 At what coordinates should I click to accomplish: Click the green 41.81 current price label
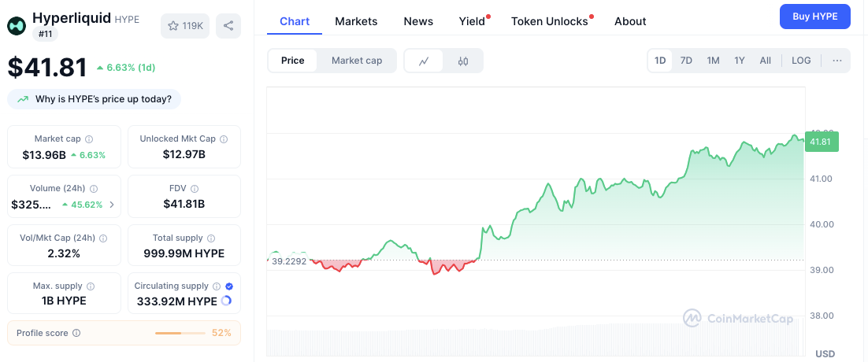pos(822,142)
